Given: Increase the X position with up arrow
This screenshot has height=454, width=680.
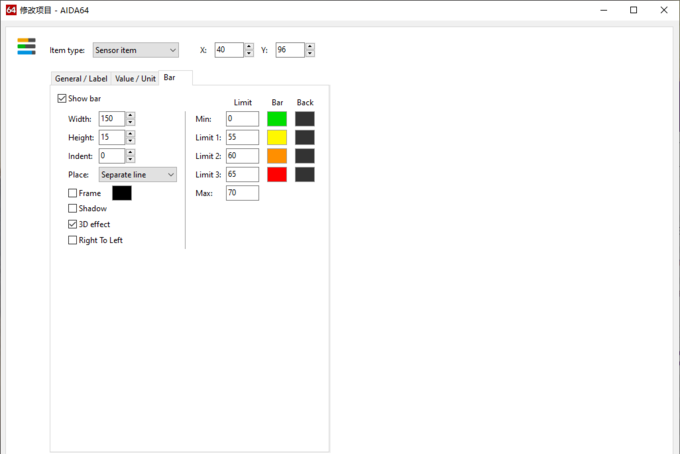Looking at the screenshot, I should coord(249,46).
